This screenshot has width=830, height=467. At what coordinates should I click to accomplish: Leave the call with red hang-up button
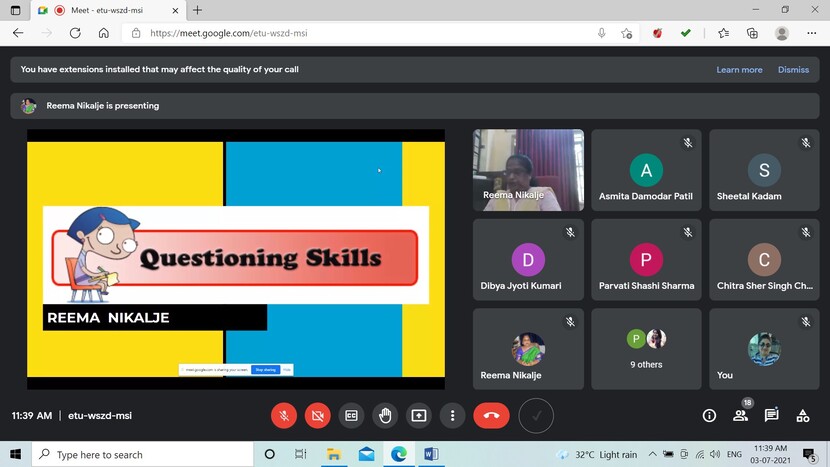[x=491, y=415]
